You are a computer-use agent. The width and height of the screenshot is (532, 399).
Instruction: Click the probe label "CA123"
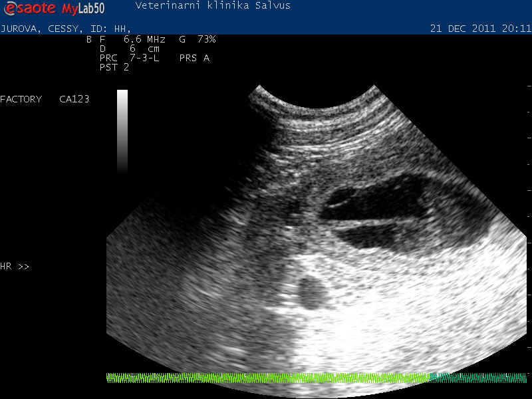[74, 99]
